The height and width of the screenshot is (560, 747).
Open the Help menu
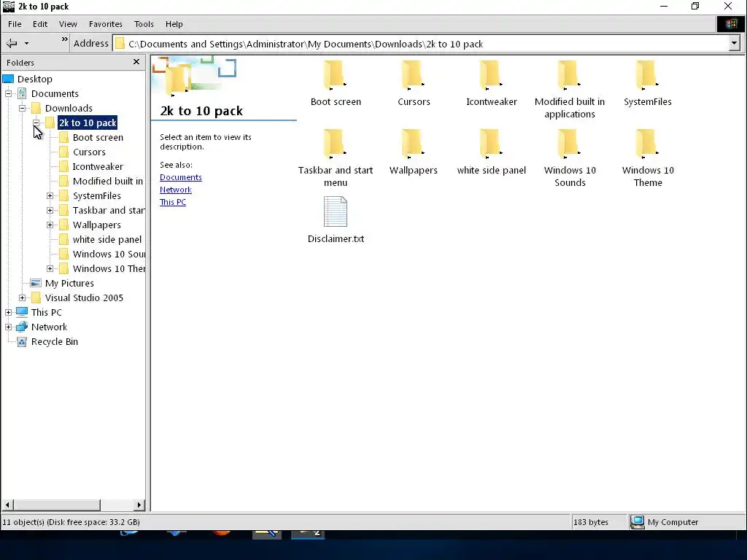tap(174, 24)
